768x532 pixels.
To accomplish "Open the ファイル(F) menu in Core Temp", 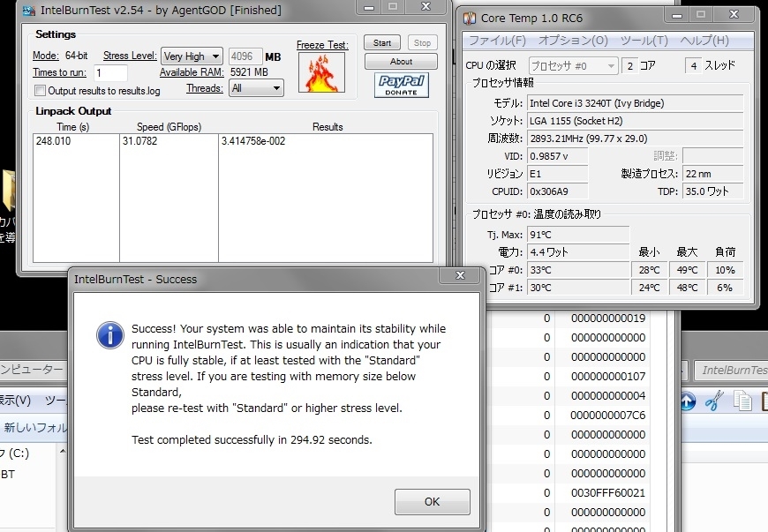I will 498,41.
